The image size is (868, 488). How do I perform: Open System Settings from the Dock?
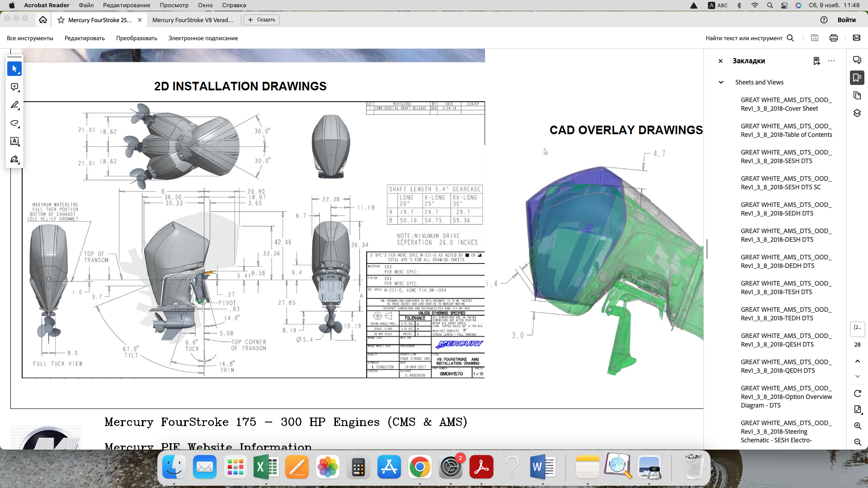(450, 467)
